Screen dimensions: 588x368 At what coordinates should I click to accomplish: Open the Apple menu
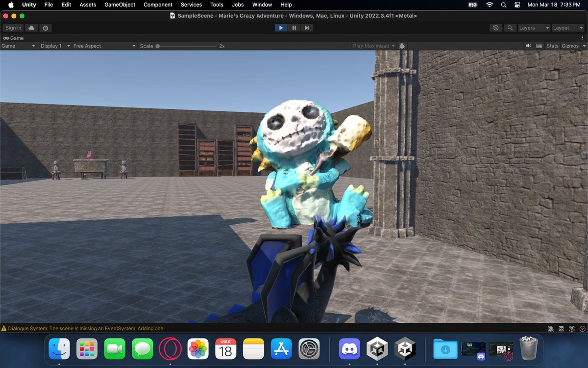(10, 4)
